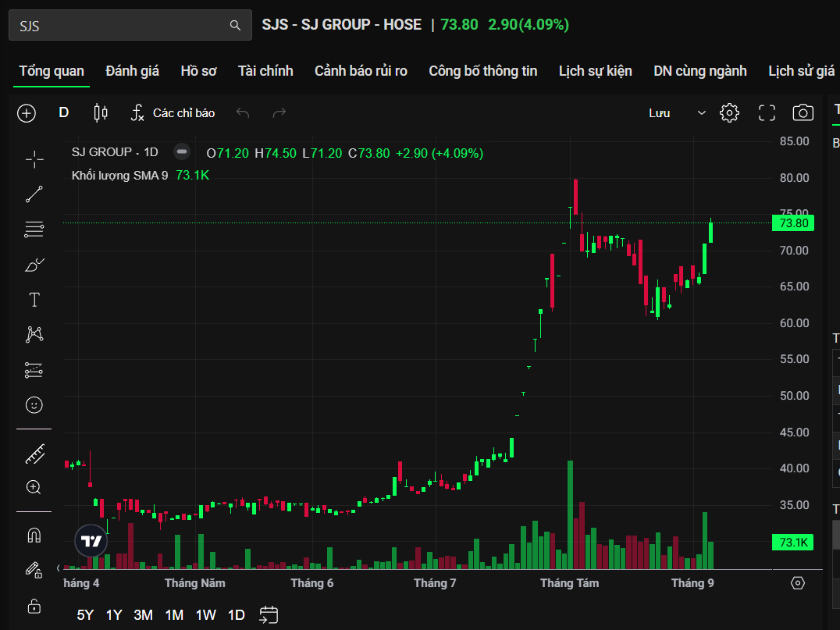The image size is (840, 630).
Task: Set time range to 1D
Action: (237, 615)
